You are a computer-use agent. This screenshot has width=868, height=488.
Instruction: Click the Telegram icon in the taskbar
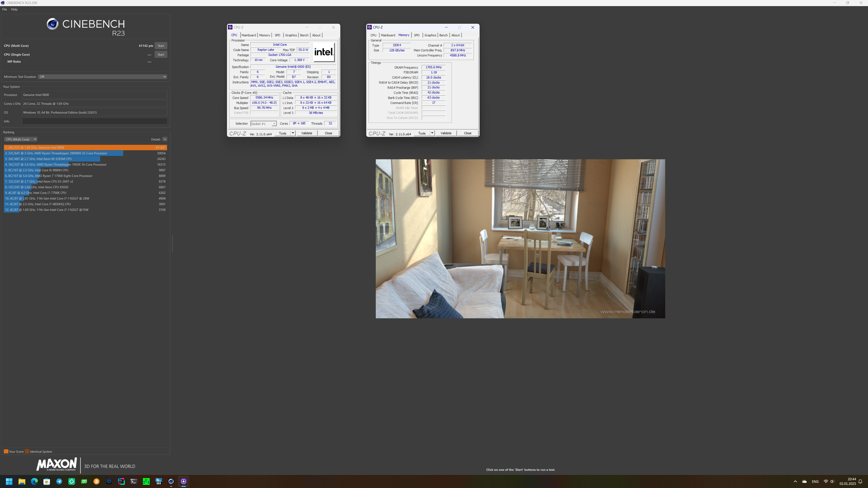(x=59, y=481)
